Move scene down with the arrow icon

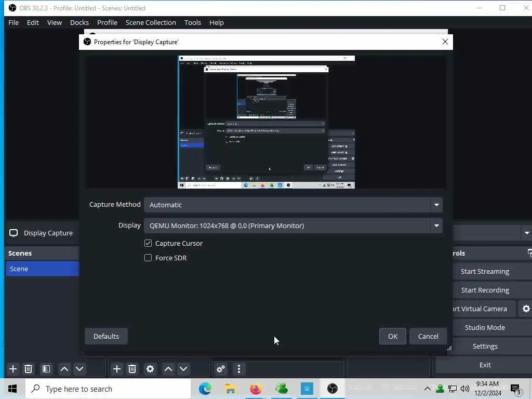(79, 369)
